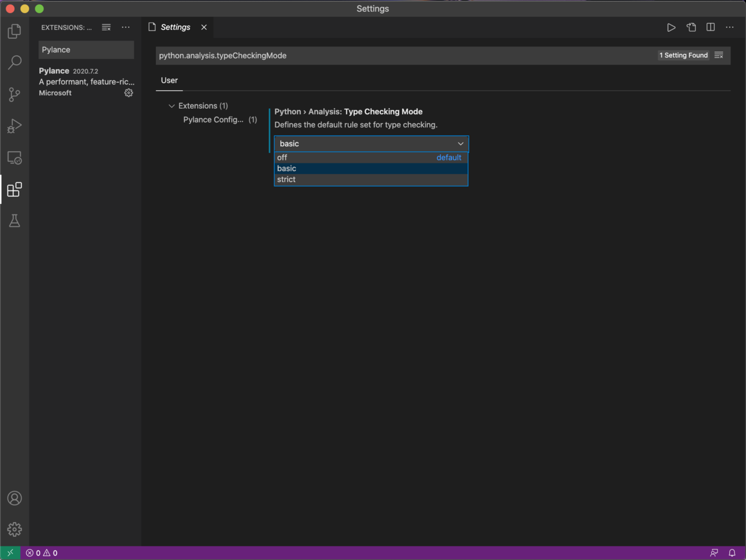Viewport: 746px width, 560px height.
Task: Open Extensions views and more actions menu
Action: [x=126, y=27]
